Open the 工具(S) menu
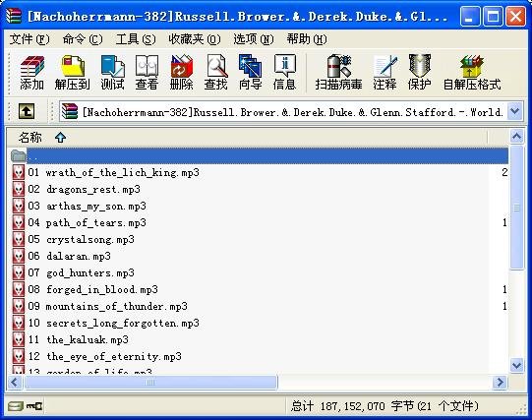 pyautogui.click(x=136, y=39)
